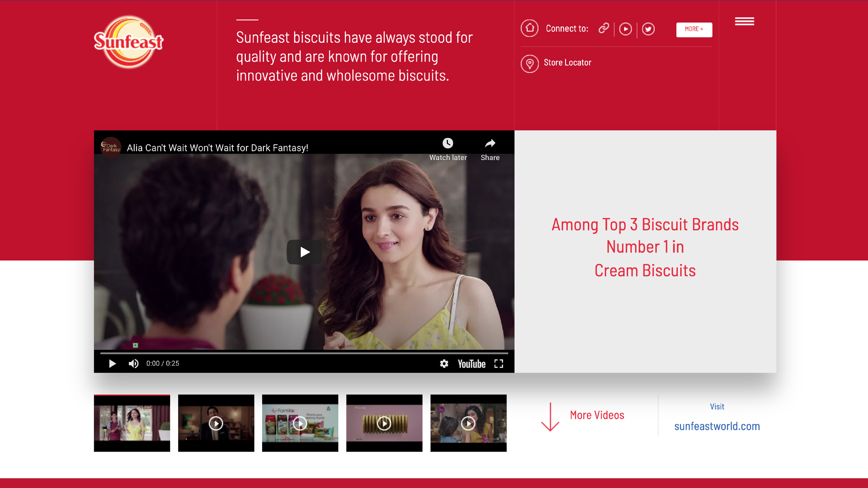Screen dimensions: 868x488
Task: Click the Sunfeast logo
Action: [x=128, y=42]
